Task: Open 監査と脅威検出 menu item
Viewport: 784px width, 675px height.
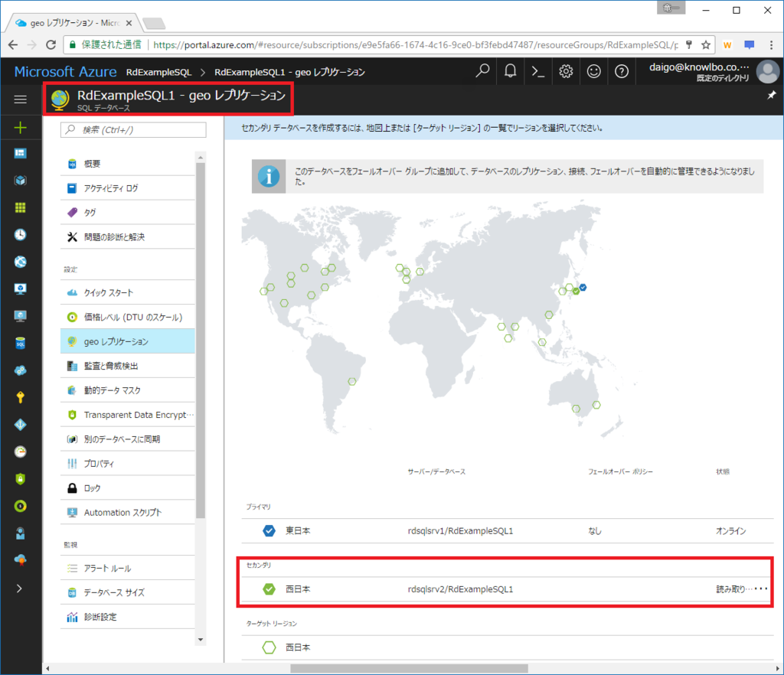Action: coord(128,367)
